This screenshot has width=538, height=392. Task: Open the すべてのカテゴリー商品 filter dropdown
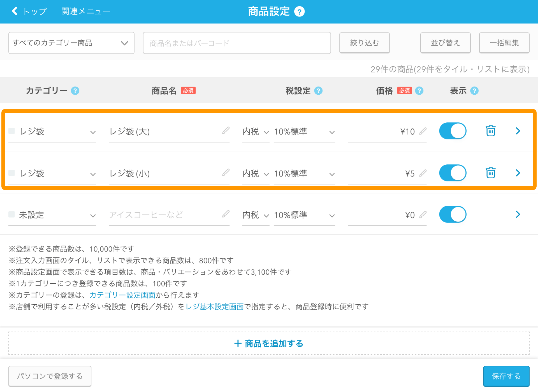coord(71,43)
